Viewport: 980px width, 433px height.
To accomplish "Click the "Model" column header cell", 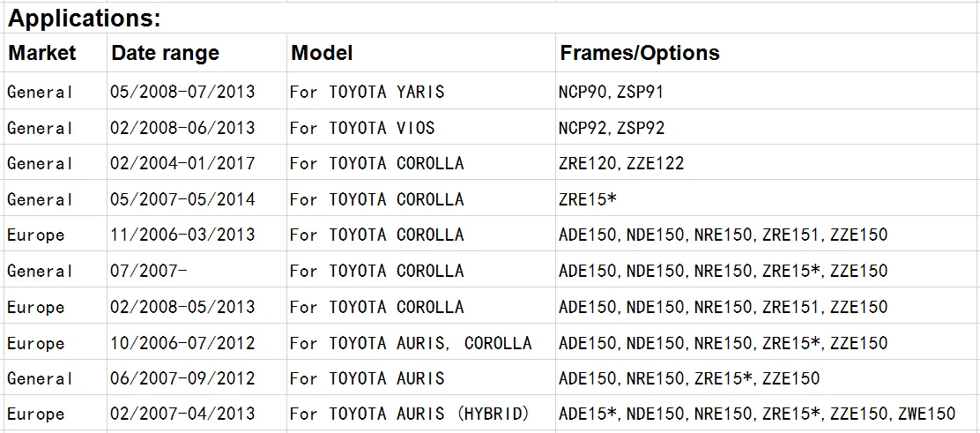I will pos(322,53).
